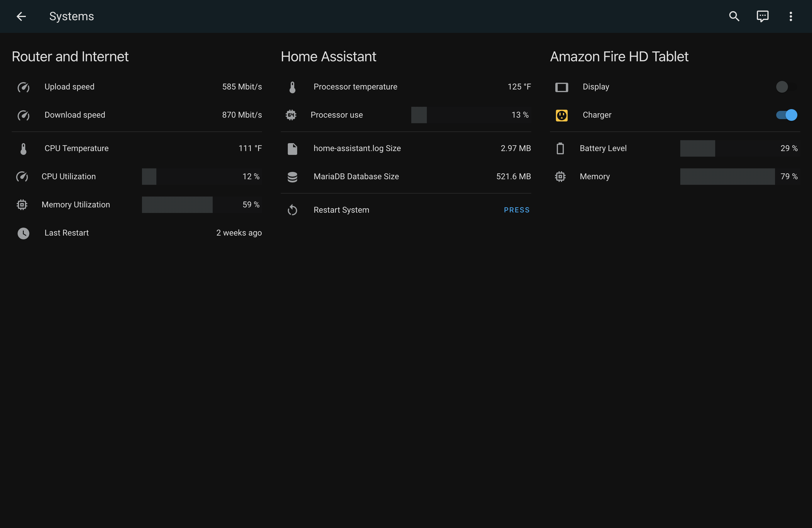Image resolution: width=812 pixels, height=528 pixels.
Task: Open the Assist chat icon
Action: point(762,16)
